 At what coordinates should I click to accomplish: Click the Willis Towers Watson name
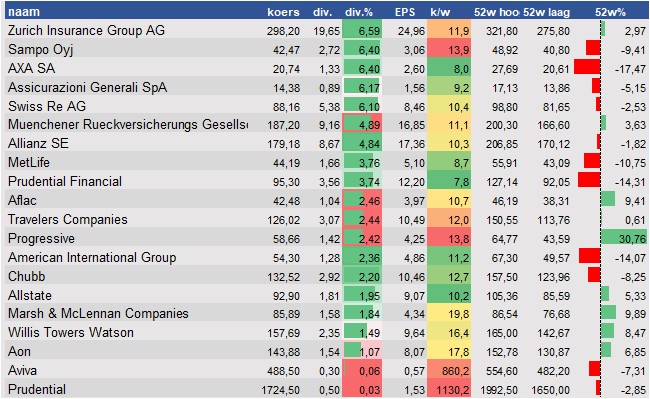click(70, 333)
